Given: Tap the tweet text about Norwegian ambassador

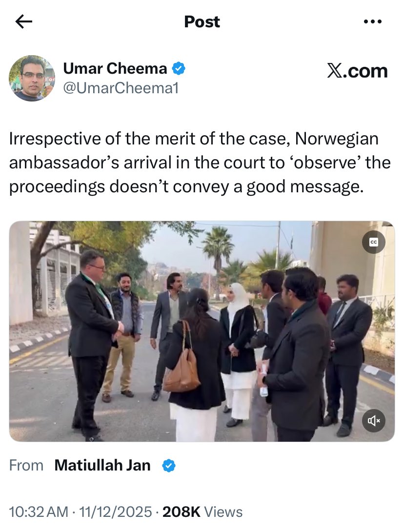Looking at the screenshot, I should [x=200, y=163].
